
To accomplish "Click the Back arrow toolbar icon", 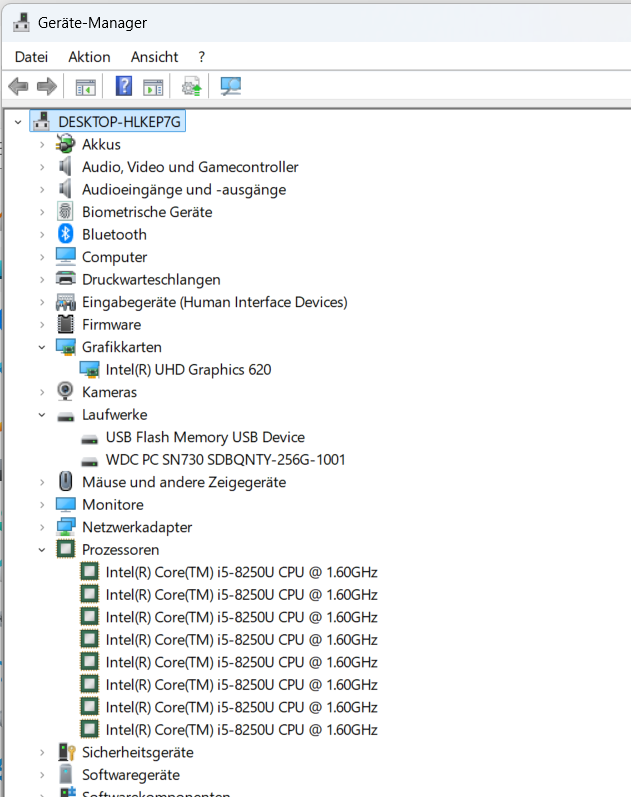I will [18, 86].
